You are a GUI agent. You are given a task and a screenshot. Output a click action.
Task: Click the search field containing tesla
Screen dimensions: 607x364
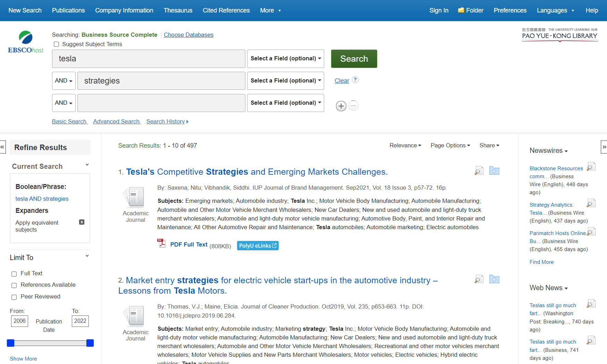coord(149,59)
